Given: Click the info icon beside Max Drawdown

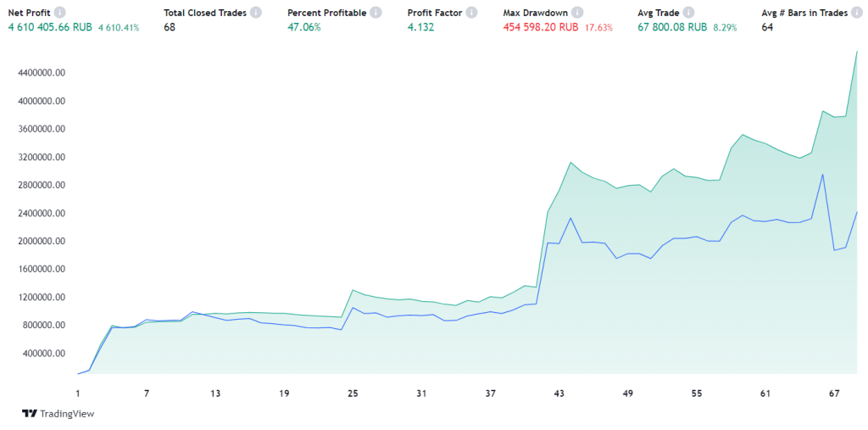Looking at the screenshot, I should click(x=576, y=13).
